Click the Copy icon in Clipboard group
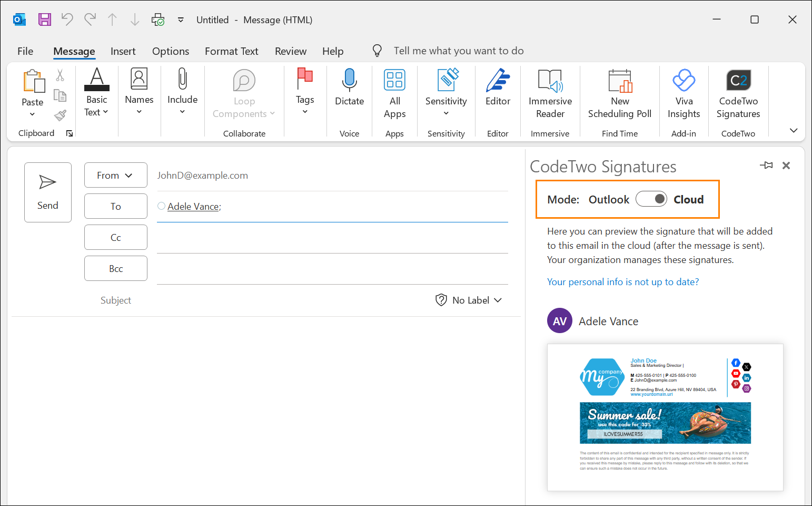The width and height of the screenshot is (812, 506). click(60, 95)
